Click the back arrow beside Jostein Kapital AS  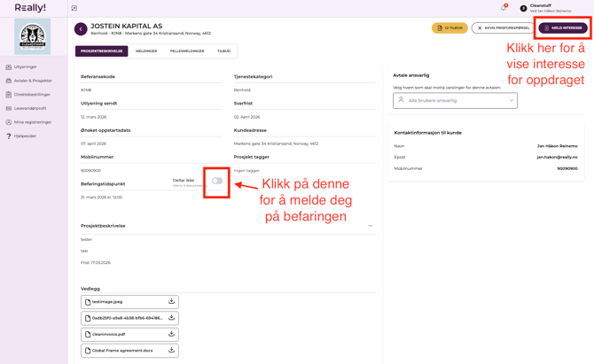tap(81, 29)
